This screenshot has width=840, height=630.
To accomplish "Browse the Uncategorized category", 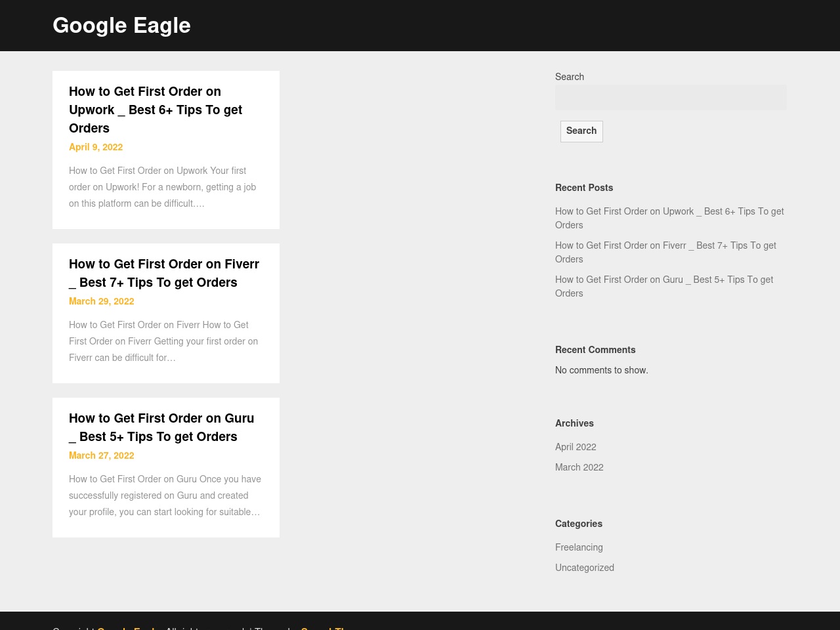I will click(x=585, y=568).
